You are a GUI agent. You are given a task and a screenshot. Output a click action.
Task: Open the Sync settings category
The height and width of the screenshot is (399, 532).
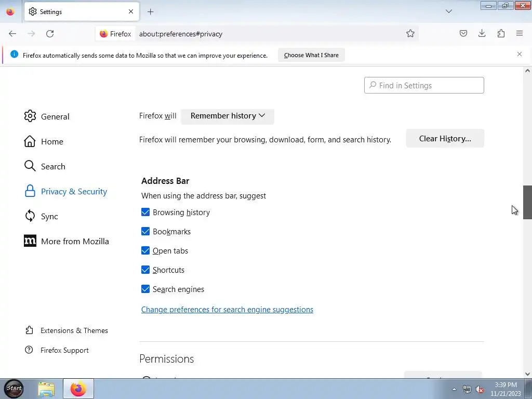41,216
